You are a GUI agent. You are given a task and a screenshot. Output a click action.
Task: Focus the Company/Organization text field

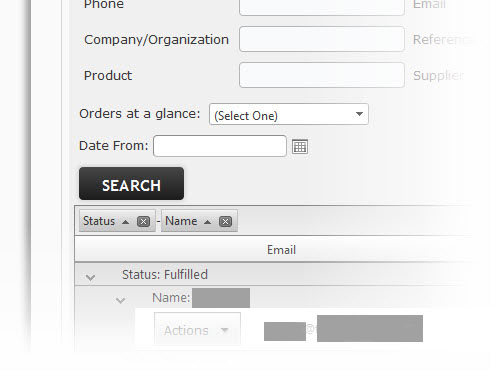click(x=322, y=39)
